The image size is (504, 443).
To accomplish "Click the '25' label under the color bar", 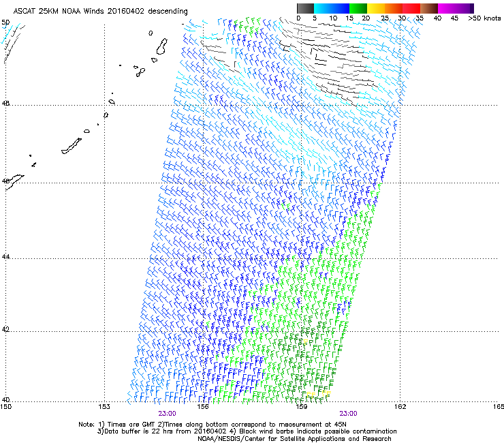I will coord(385,18).
